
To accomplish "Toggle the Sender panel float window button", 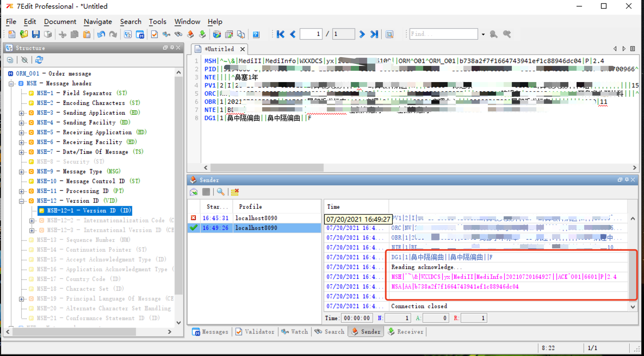I will click(x=620, y=180).
